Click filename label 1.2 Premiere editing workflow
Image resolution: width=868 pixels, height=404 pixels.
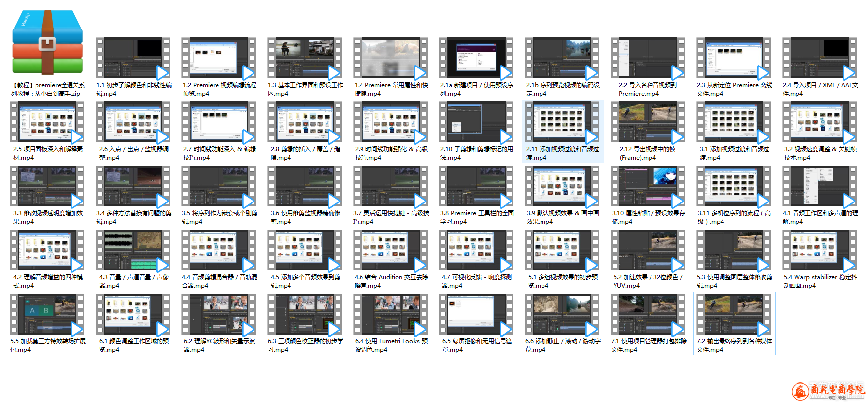[219, 89]
